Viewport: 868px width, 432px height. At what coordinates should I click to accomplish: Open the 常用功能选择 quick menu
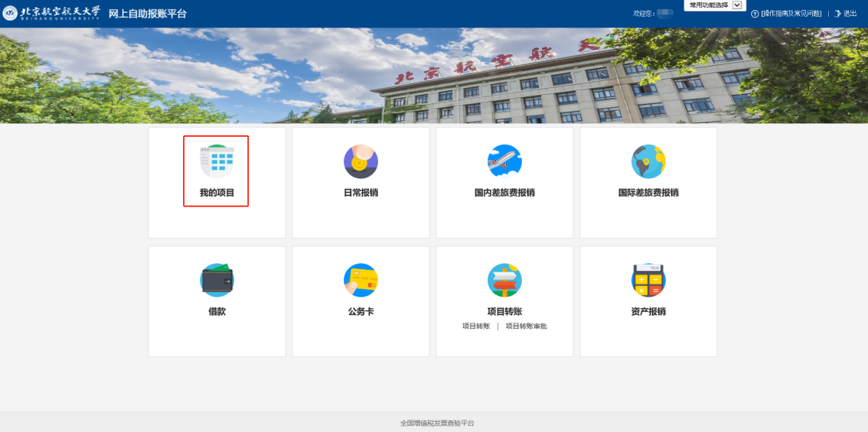(708, 5)
